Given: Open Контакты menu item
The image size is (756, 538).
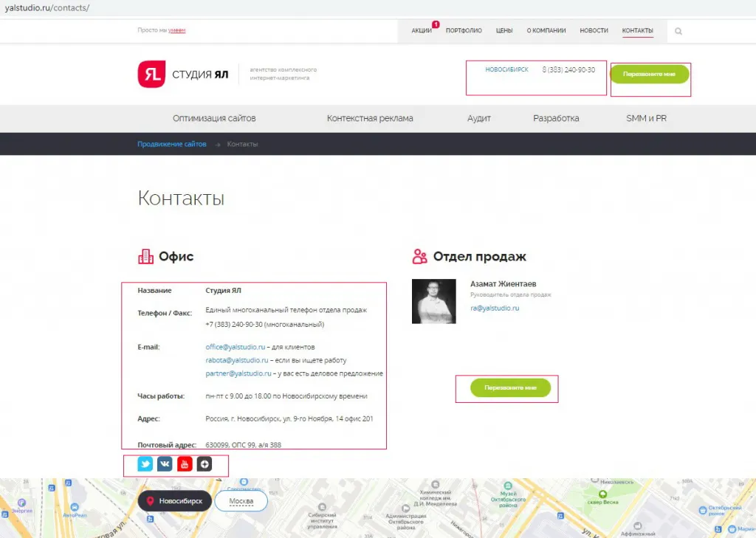Looking at the screenshot, I should coord(637,30).
